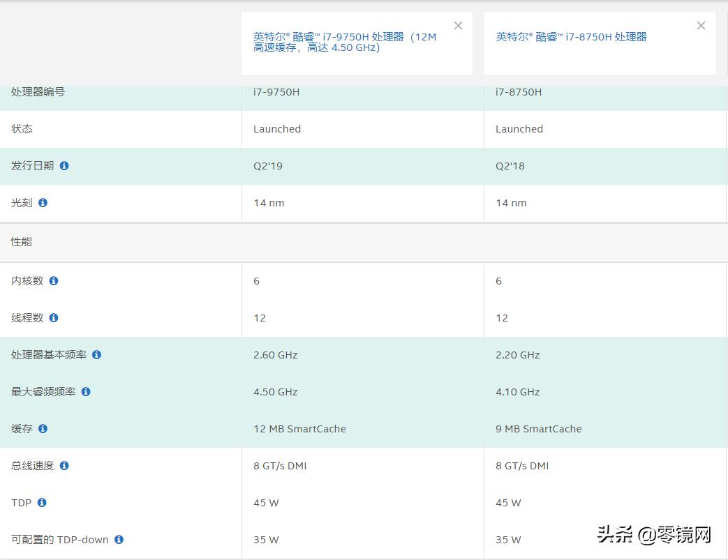Click 12 MB SmartCache value

pos(299,429)
